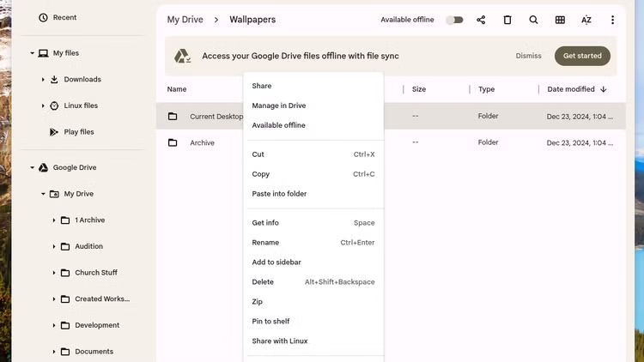Click the Recent clock icon
Screen dimensions: 644x362
[43, 17]
